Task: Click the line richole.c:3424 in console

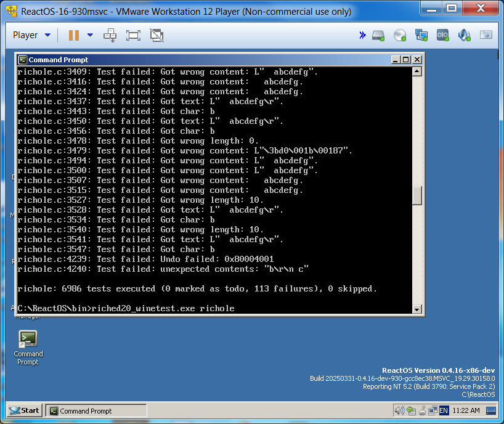Action: pos(160,92)
